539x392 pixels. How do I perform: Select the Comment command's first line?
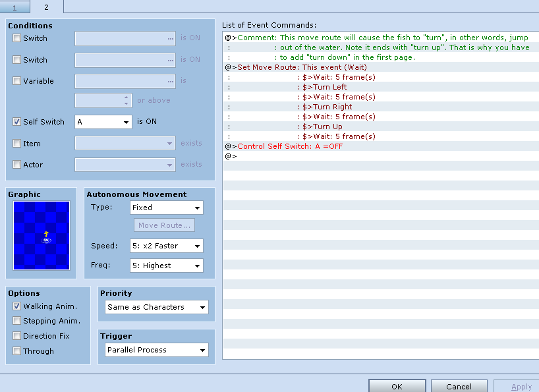pos(381,38)
